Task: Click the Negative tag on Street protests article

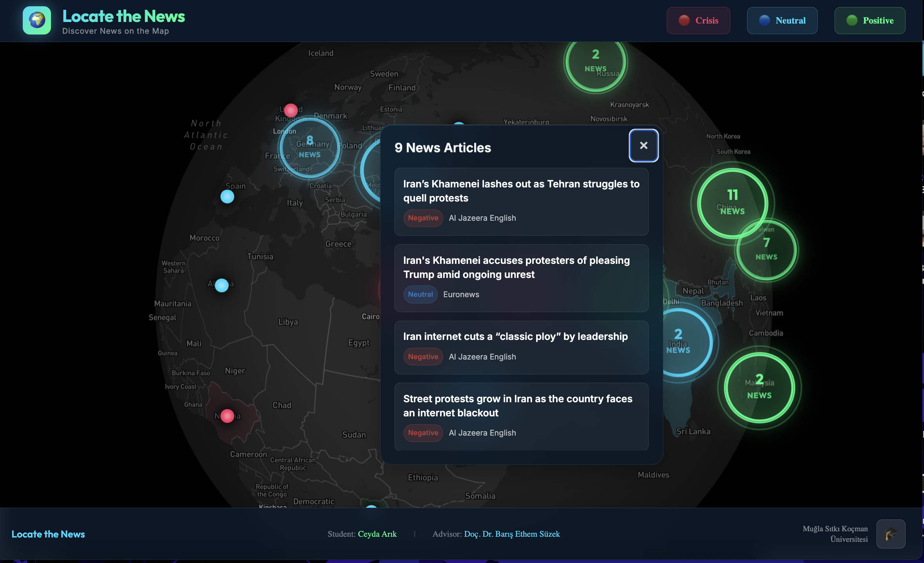Action: pyautogui.click(x=423, y=433)
